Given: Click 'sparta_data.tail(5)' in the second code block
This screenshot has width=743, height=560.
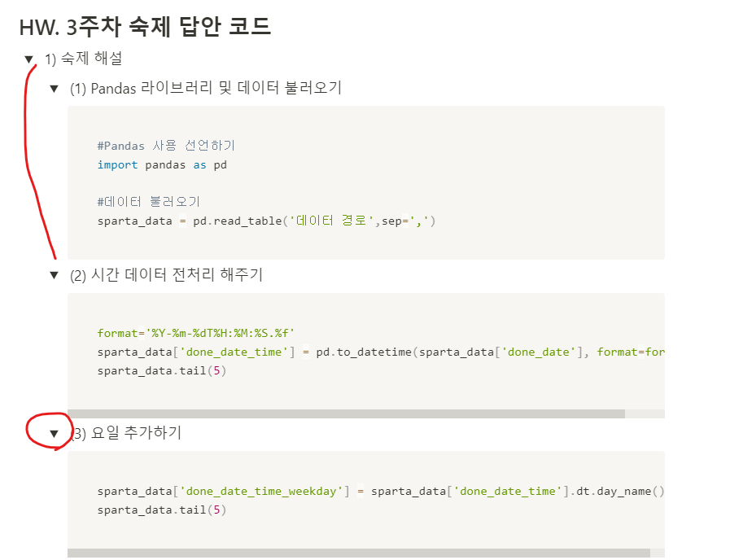Looking at the screenshot, I should coord(162,370).
